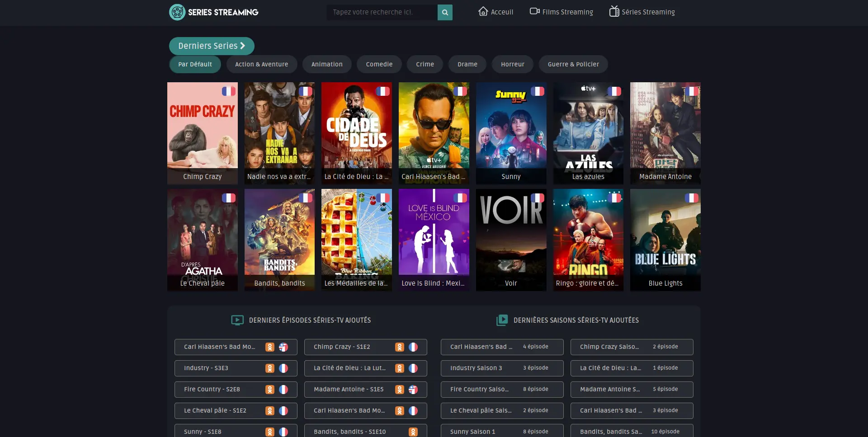Viewport: 868px width, 437px height.
Task: Click the orange player icon on Le Cheval pâle - S1E2
Action: coord(270,411)
